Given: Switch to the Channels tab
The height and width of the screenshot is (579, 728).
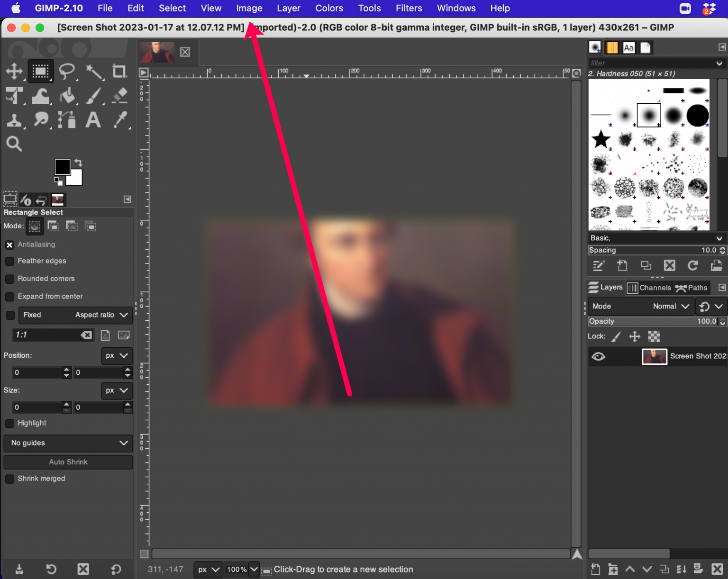Looking at the screenshot, I should 650,288.
